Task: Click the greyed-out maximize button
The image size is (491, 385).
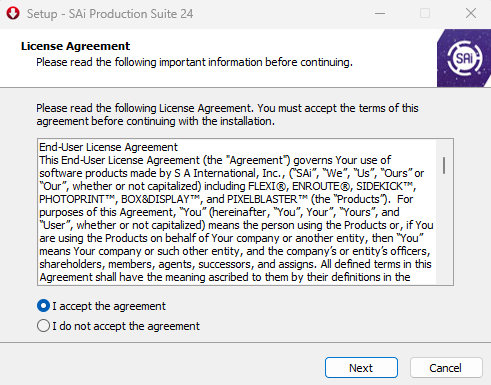Action: 425,14
